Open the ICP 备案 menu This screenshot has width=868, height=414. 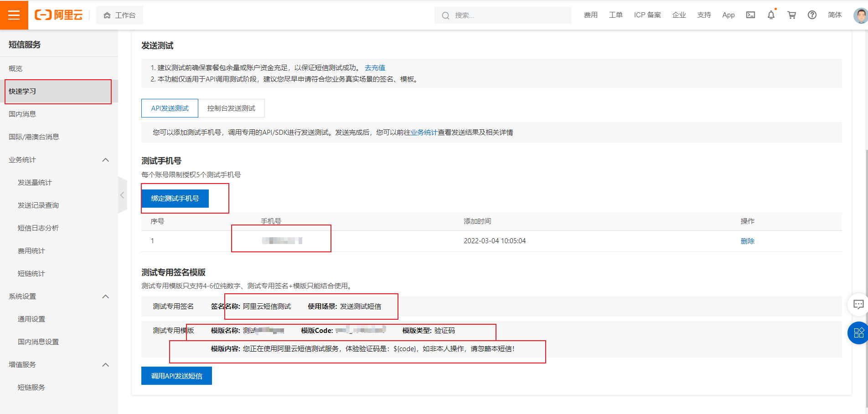pyautogui.click(x=647, y=15)
